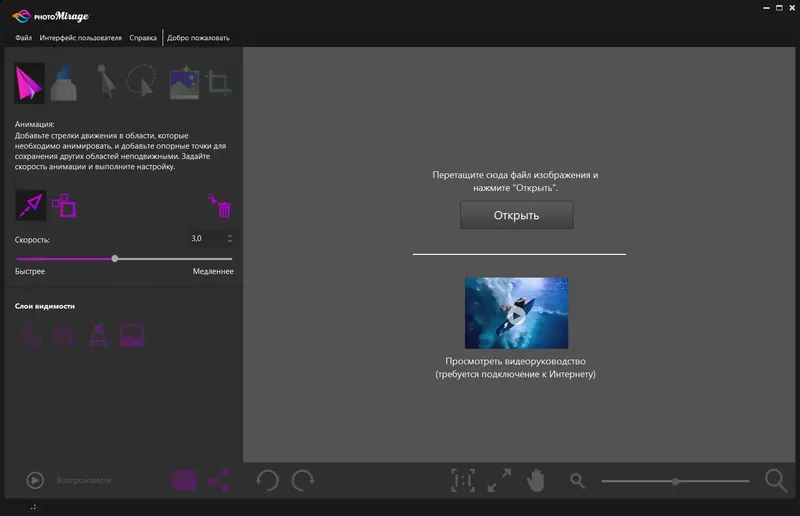
Task: Click the Воспроизвести play button
Action: (35, 480)
